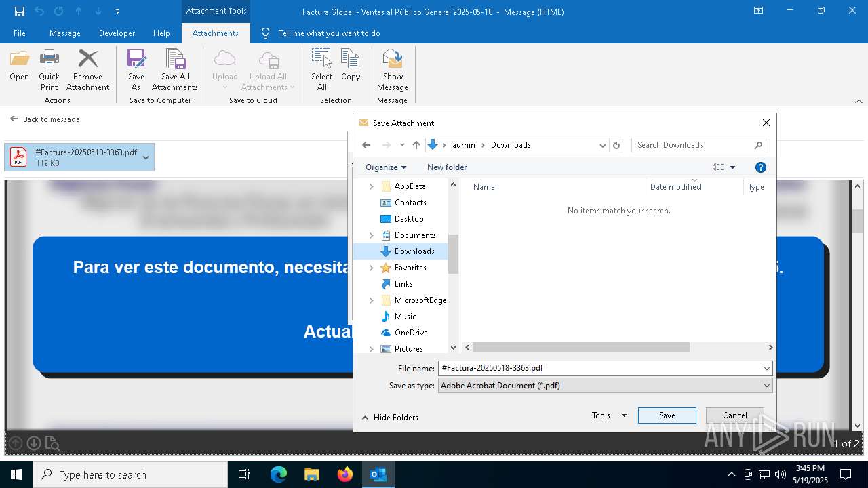Switch to the Message tab
Screen dimensions: 868x488
pos(65,33)
